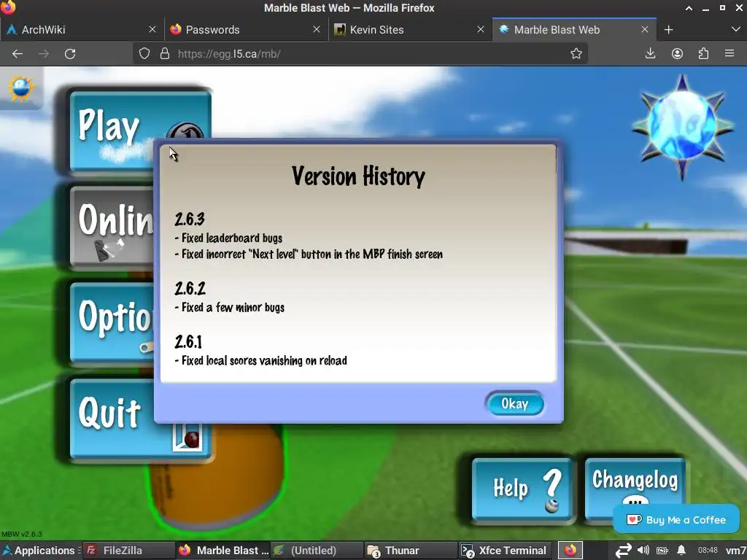The height and width of the screenshot is (560, 747).
Task: Reload the current page
Action: point(70,54)
